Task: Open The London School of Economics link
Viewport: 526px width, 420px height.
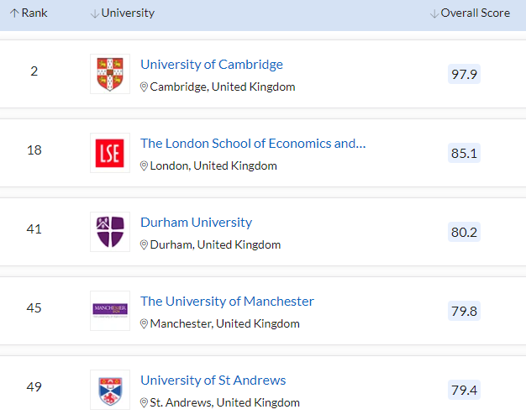Action: coord(253,144)
